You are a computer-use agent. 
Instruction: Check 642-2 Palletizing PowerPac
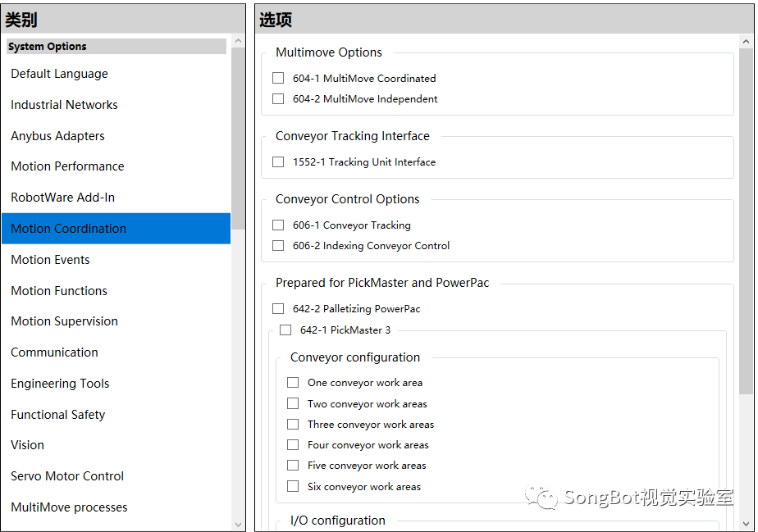pyautogui.click(x=278, y=308)
